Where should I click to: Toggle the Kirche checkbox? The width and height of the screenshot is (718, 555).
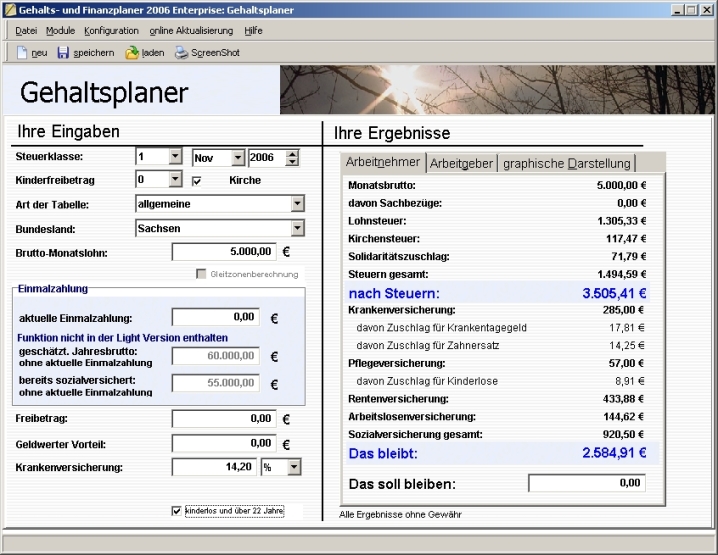point(197,181)
